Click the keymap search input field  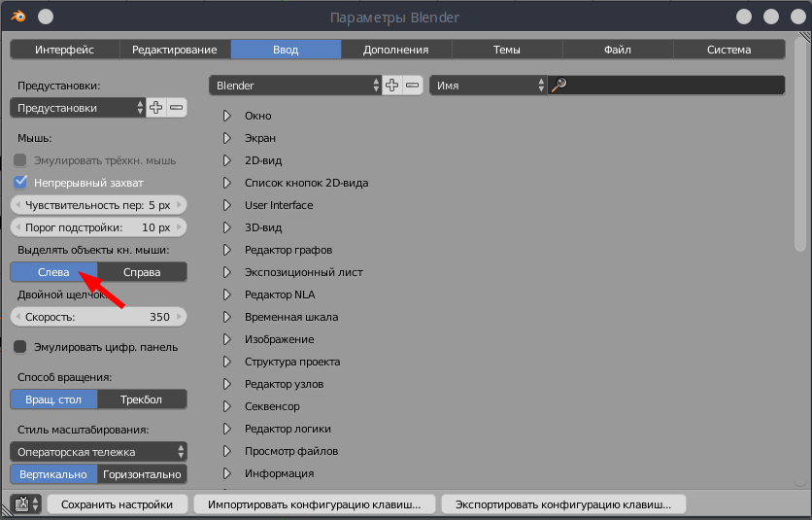click(x=666, y=86)
